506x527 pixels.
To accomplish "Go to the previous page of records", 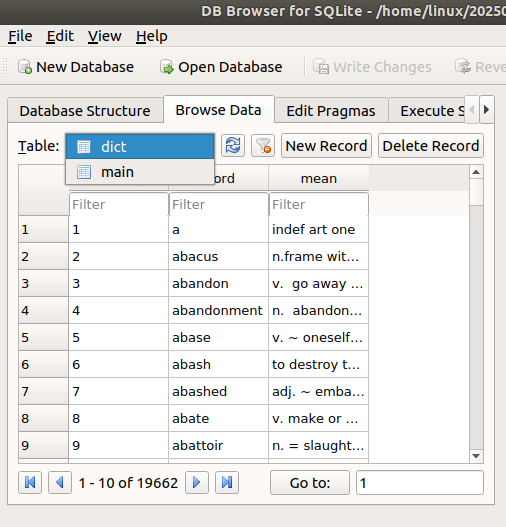I will (x=60, y=483).
